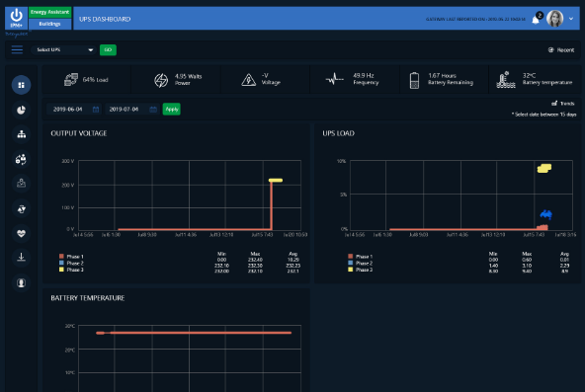
Task: Open the hamburger menu icon
Action: pyautogui.click(x=17, y=49)
